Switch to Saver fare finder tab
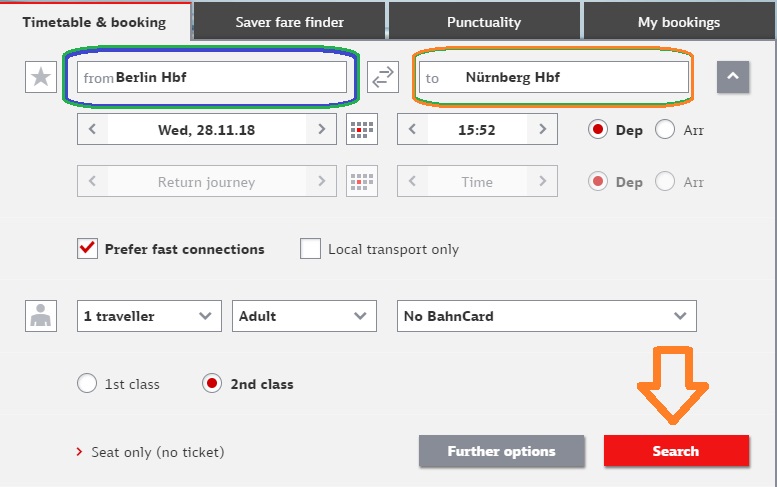 click(x=289, y=22)
